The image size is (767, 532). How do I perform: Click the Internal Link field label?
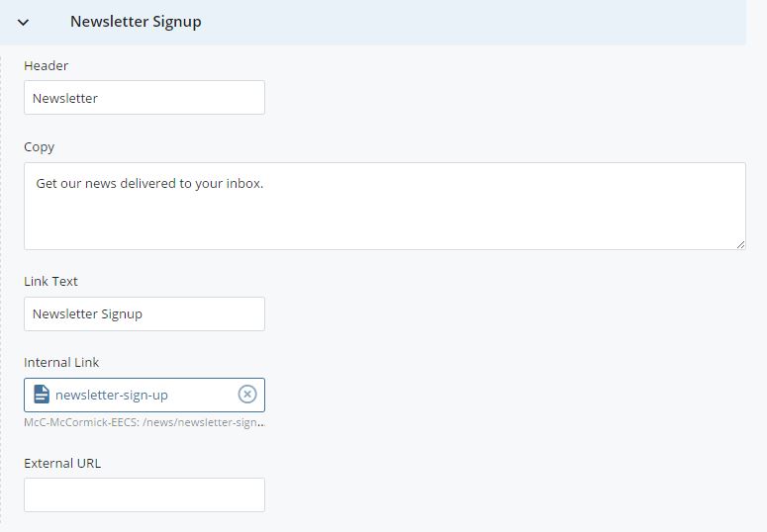[61, 362]
